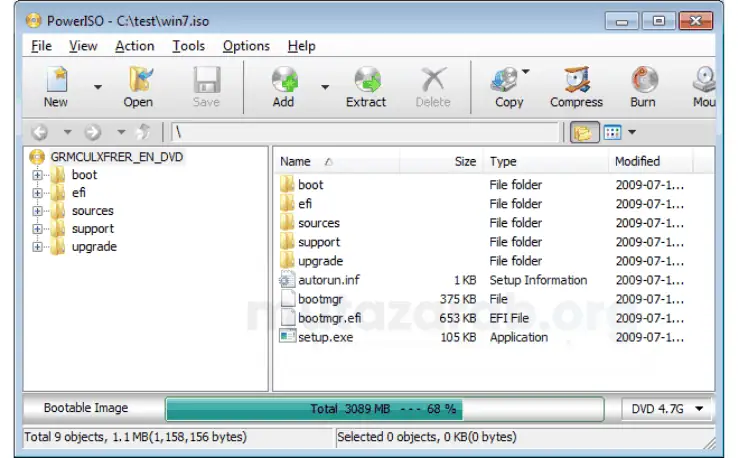The image size is (738, 458).
Task: Click the total size progress bar
Action: point(385,409)
